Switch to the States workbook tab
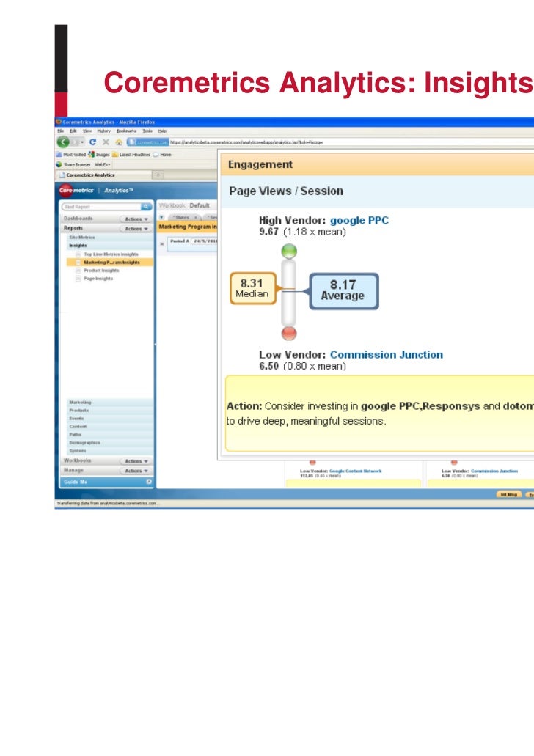This screenshot has width=534, height=756. click(x=184, y=218)
